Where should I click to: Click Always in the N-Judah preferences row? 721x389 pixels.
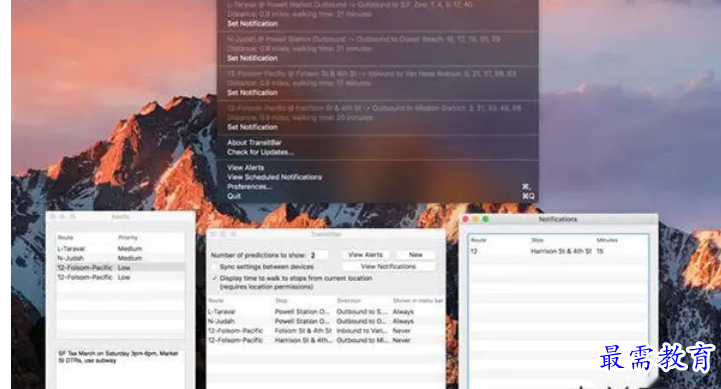[403, 321]
